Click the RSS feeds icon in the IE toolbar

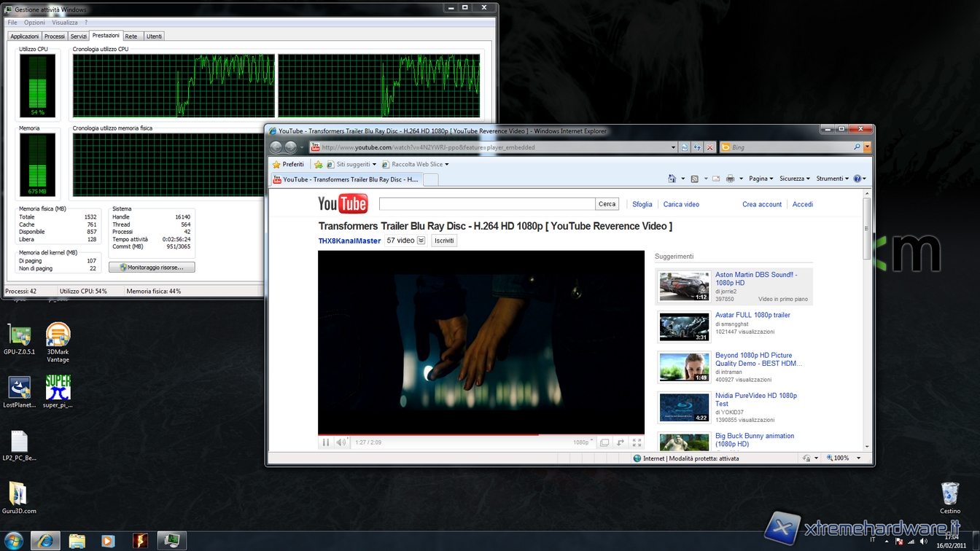694,179
